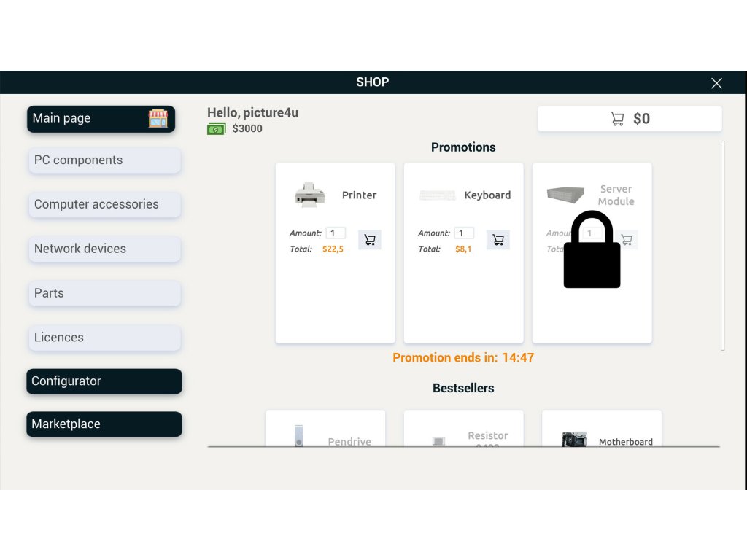
Task: Click the Bestsellers heading
Action: [463, 388]
